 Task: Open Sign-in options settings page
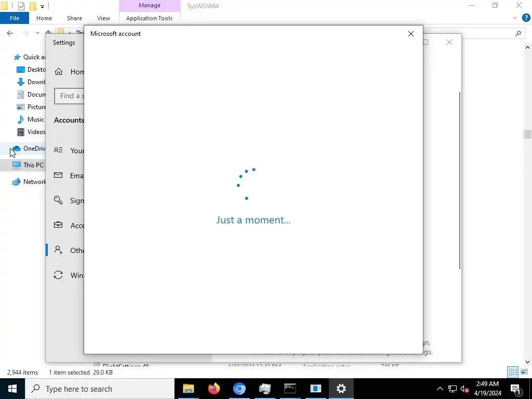[69, 201]
